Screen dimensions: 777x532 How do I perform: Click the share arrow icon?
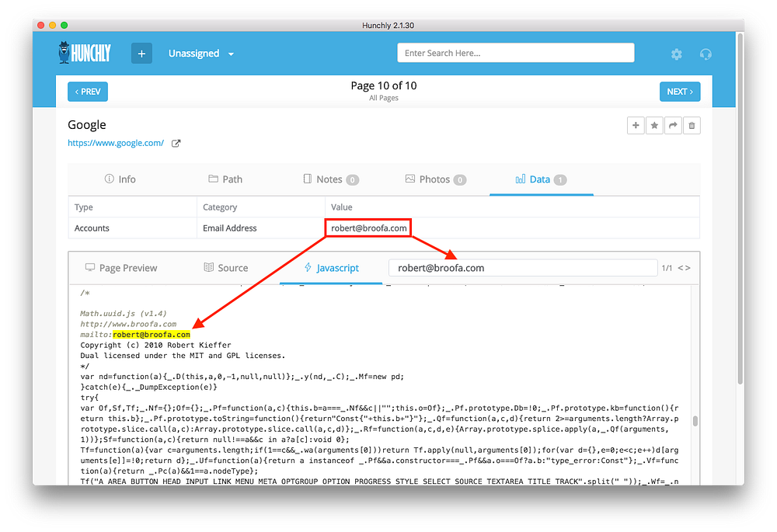click(673, 126)
